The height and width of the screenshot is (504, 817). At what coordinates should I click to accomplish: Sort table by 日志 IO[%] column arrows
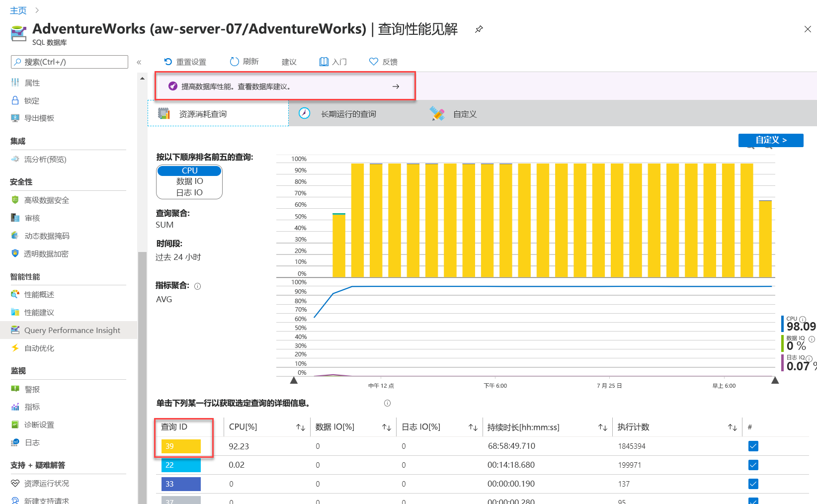473,427
